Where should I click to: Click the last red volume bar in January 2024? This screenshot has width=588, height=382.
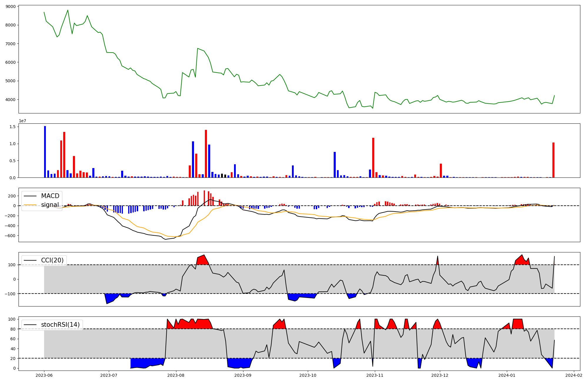553,160
